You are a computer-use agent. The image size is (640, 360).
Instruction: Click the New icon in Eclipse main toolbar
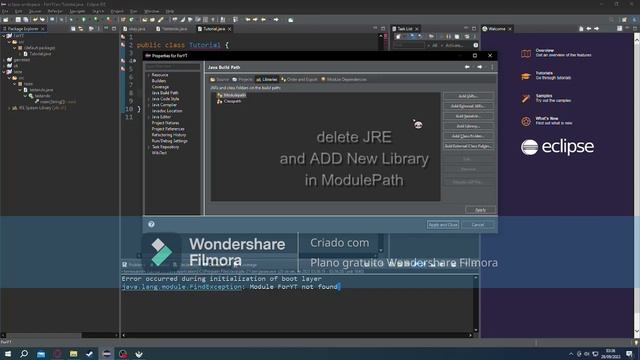[6, 20]
